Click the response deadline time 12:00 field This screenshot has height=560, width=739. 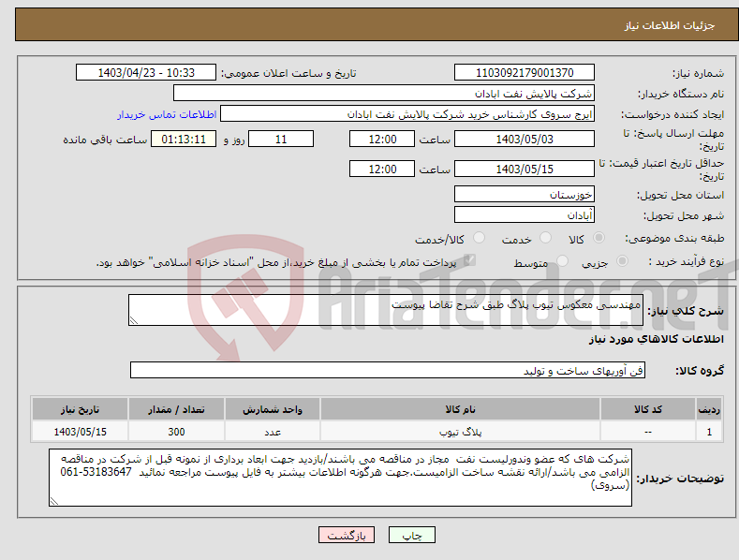tap(382, 139)
